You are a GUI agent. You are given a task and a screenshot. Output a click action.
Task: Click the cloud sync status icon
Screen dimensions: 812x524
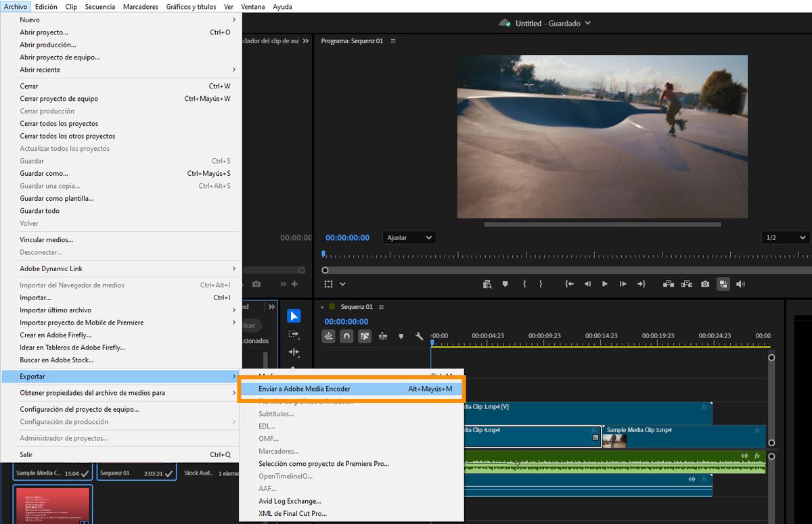pos(504,23)
